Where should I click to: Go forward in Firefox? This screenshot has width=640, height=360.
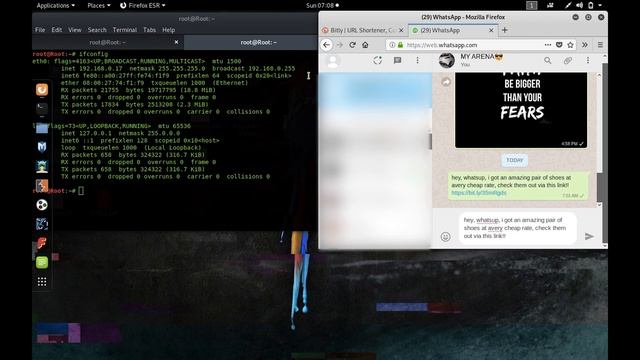point(339,45)
